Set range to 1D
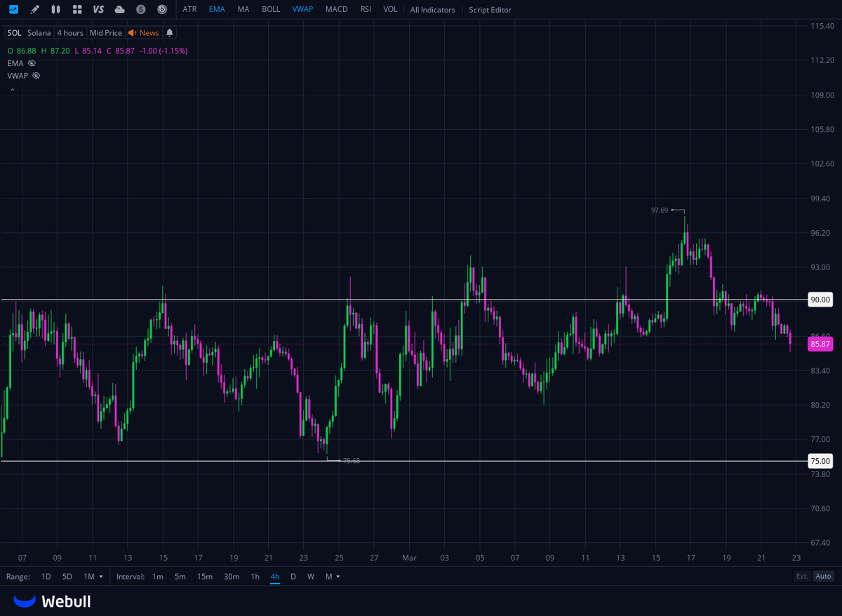This screenshot has height=616, width=842. 46,576
